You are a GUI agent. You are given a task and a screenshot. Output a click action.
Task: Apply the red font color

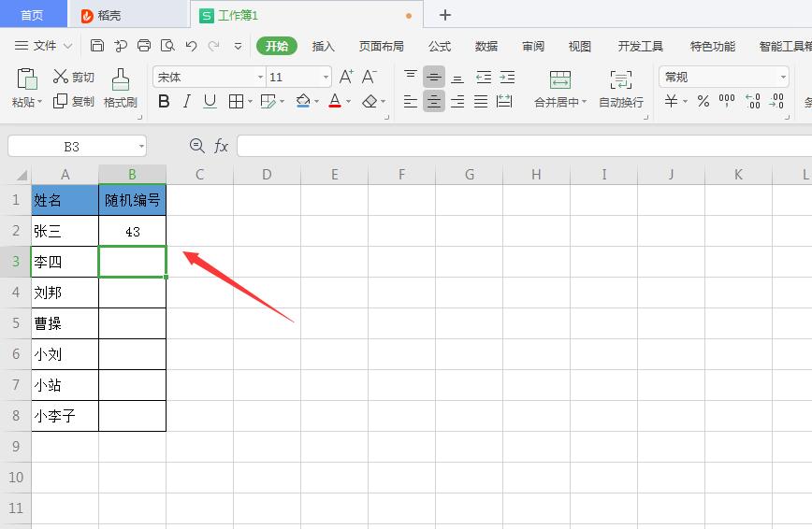tap(335, 100)
